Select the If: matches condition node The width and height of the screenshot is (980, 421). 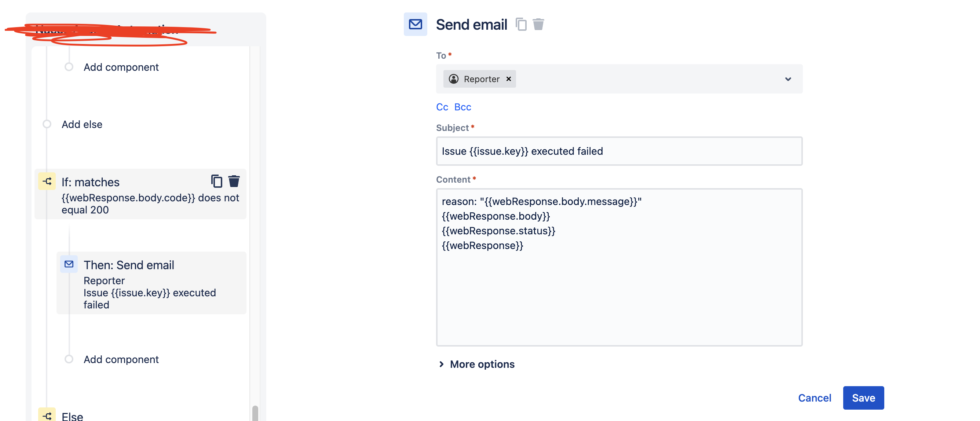tap(140, 194)
